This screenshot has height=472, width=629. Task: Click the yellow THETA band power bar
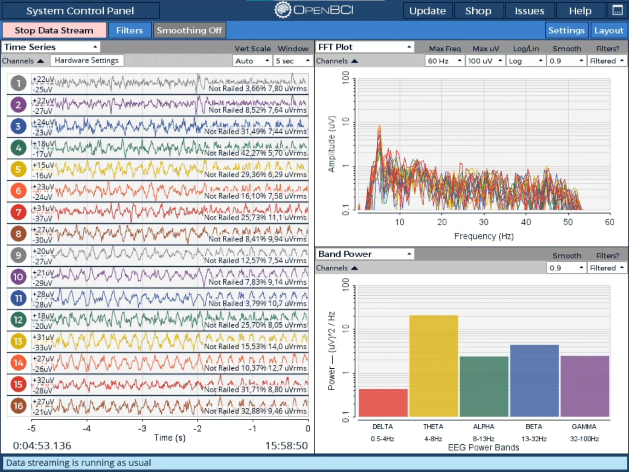click(x=433, y=365)
